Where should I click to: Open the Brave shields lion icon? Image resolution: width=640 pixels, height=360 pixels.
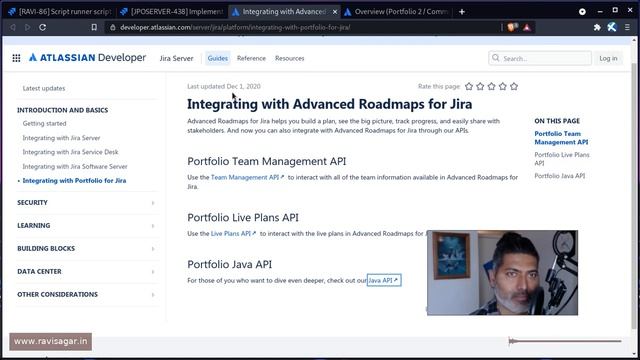tap(512, 27)
